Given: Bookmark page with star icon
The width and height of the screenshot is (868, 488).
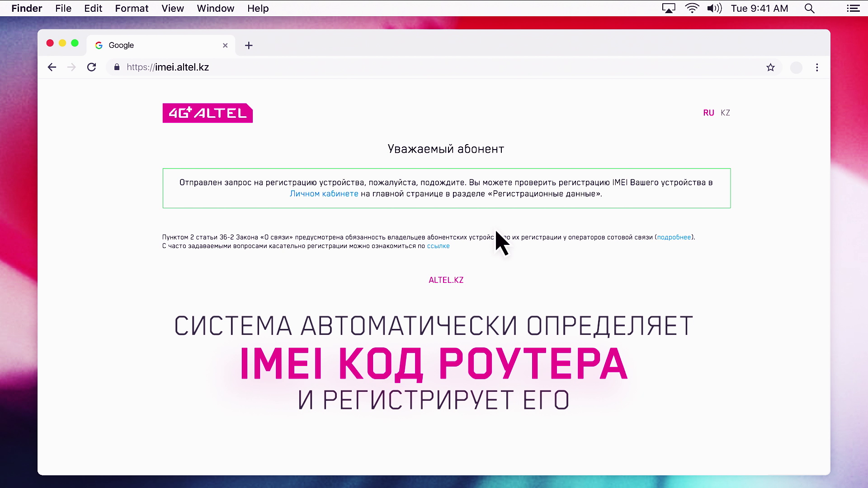Looking at the screenshot, I should [770, 67].
